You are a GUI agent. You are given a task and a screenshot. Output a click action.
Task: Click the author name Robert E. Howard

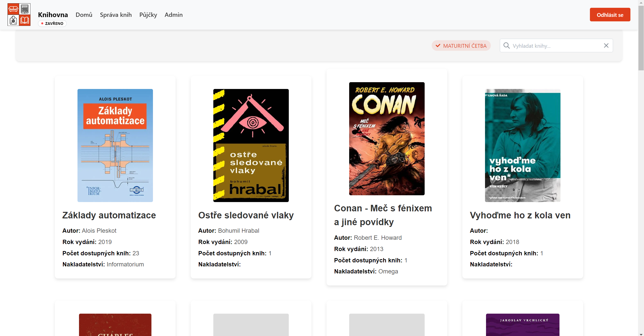coord(378,238)
